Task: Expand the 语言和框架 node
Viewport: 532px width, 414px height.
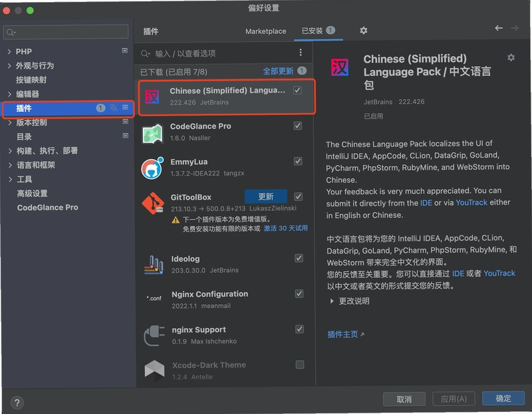Action: pyautogui.click(x=10, y=165)
